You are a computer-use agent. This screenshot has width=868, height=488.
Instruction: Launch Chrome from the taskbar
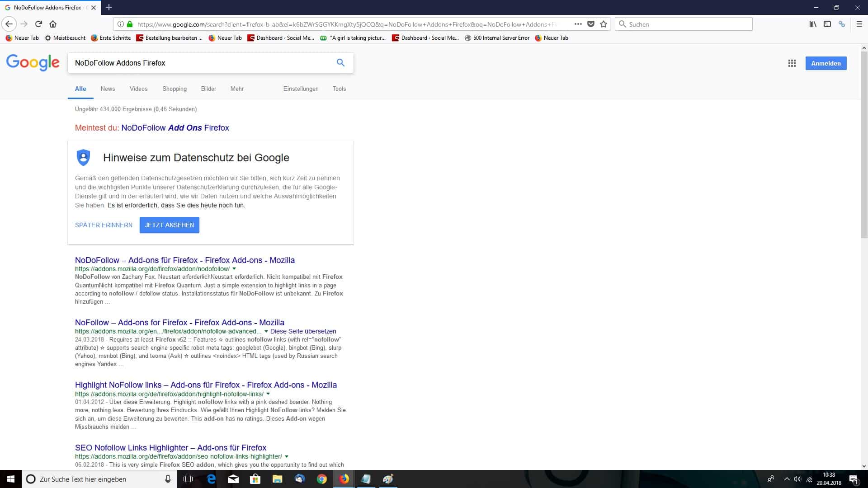pos(322,479)
